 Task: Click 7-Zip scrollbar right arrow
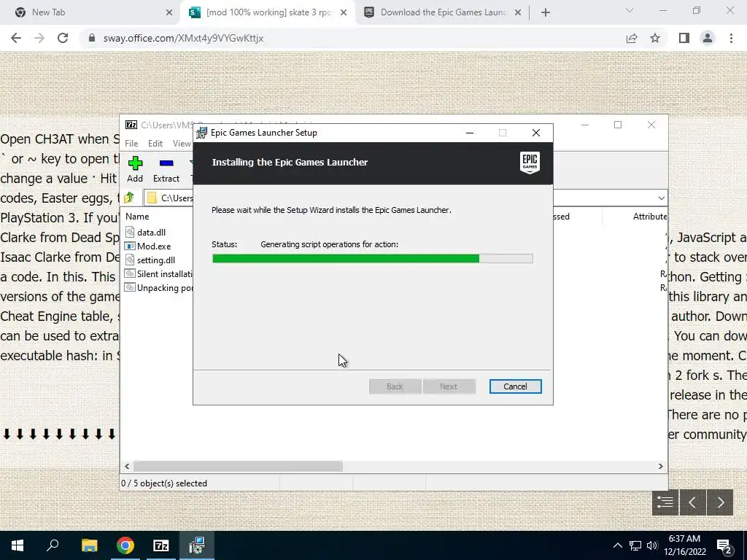point(661,466)
